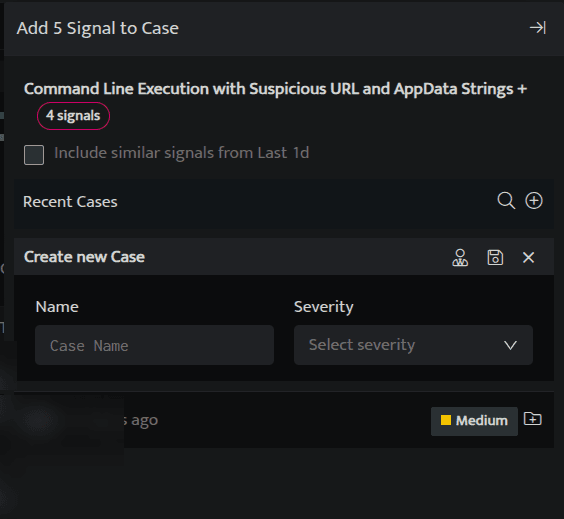Enable Include similar signals checkbox

34,155
